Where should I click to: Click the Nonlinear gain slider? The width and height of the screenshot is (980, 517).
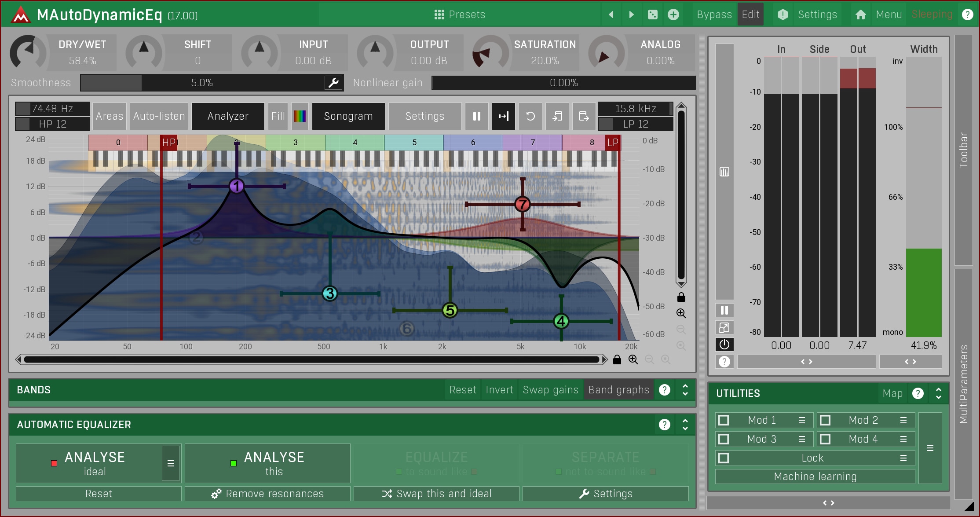click(x=563, y=83)
